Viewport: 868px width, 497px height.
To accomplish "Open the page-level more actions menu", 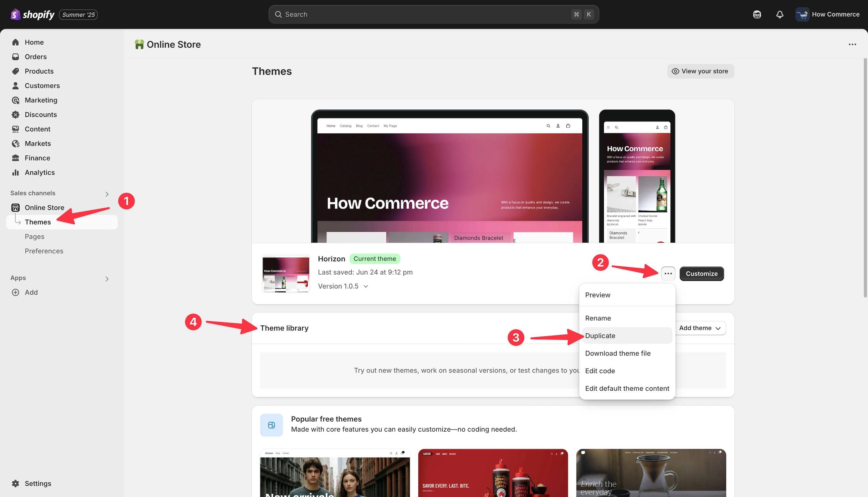I will pyautogui.click(x=852, y=44).
